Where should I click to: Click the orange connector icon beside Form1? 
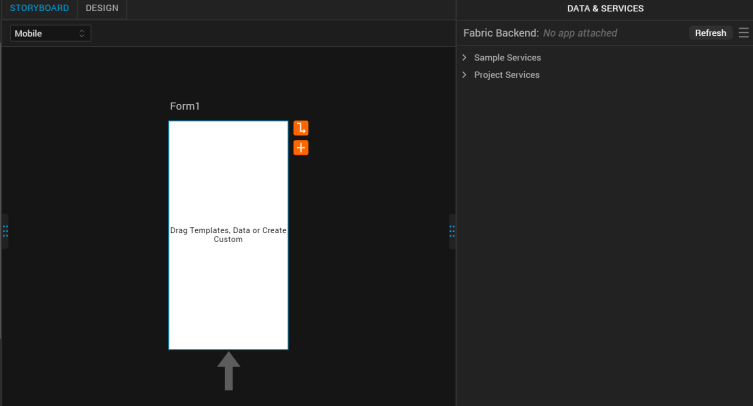pos(301,128)
